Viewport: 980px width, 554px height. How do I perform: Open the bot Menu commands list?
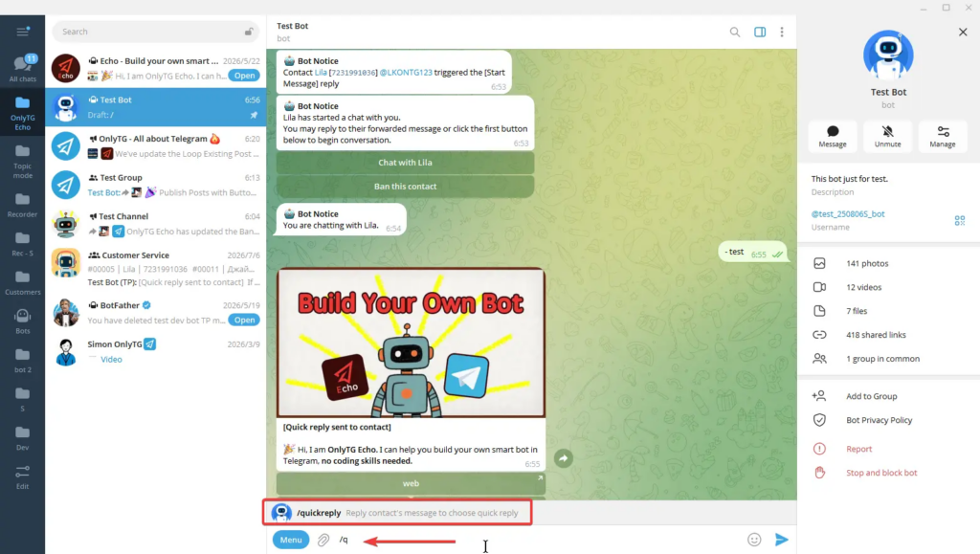(291, 540)
